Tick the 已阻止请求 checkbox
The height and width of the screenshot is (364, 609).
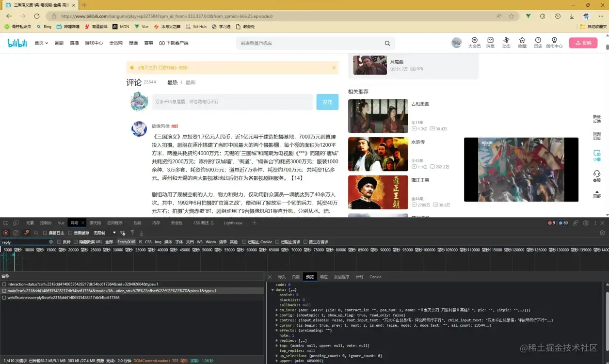(x=277, y=242)
